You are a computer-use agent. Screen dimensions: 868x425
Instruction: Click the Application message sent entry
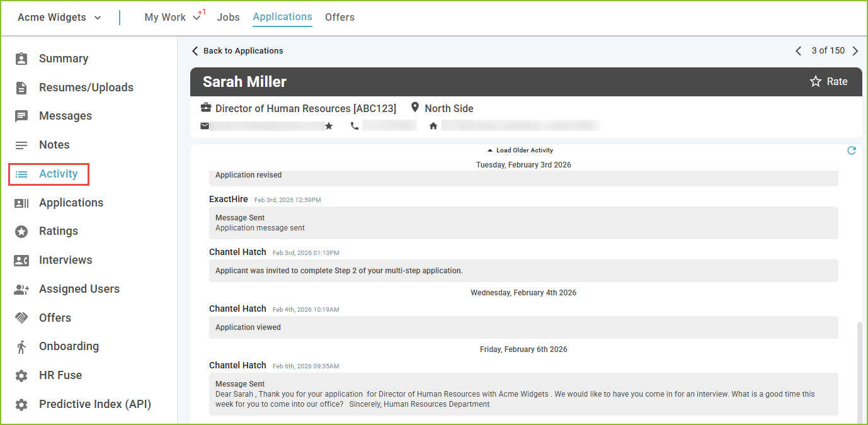523,223
